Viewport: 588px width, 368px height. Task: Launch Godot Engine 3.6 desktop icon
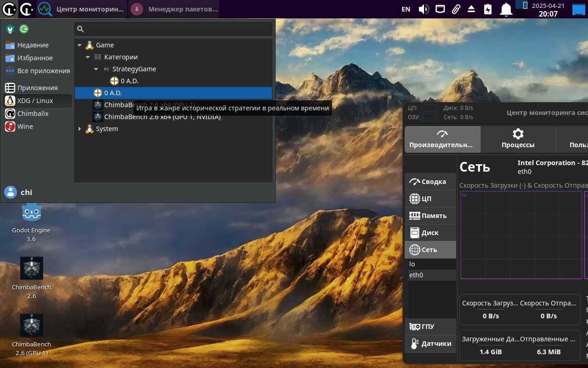[31, 223]
